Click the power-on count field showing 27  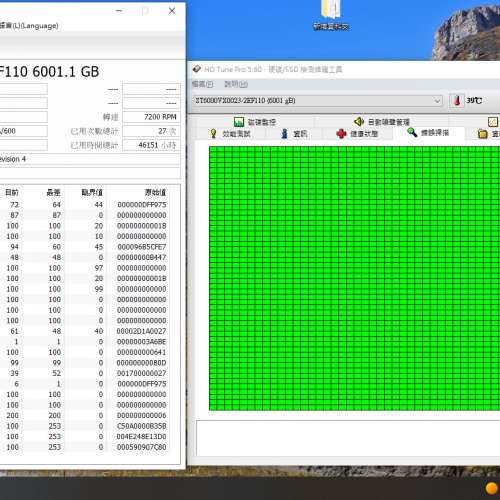pos(152,131)
